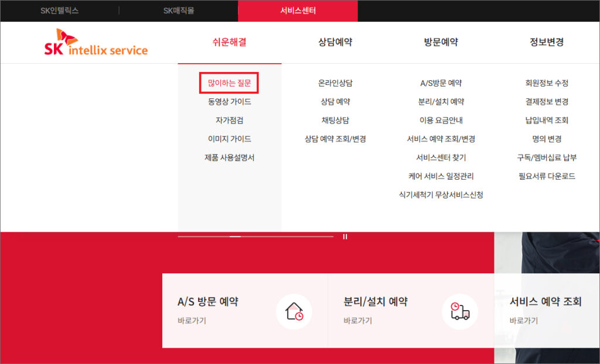Expand the 쉬운해결 main menu
Screen dimensions: 600x364
tap(229, 42)
